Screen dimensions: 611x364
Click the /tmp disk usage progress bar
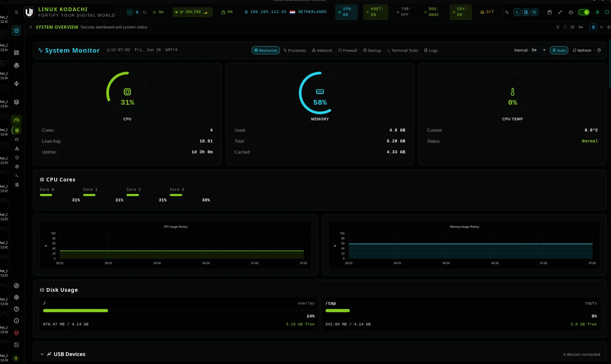(461, 311)
